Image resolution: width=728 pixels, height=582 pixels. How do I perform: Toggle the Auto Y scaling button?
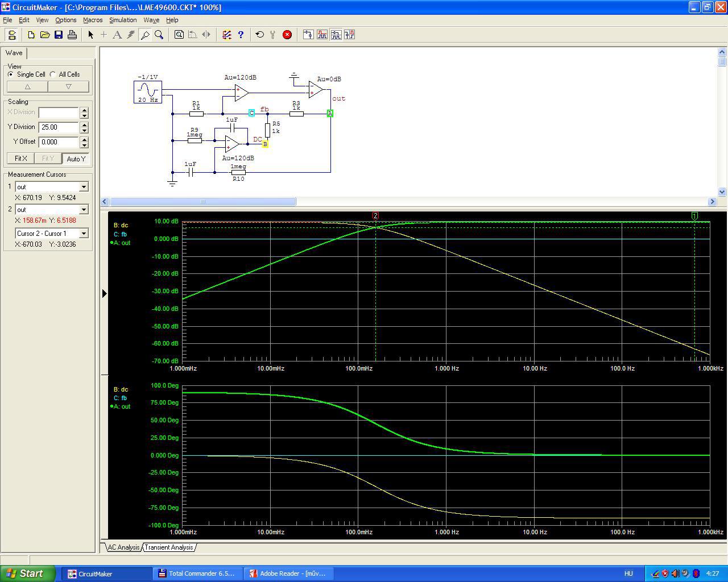[x=76, y=159]
